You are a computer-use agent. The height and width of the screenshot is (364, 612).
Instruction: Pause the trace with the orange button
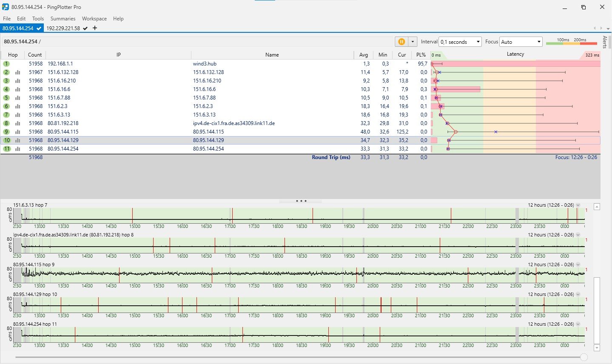click(x=401, y=42)
